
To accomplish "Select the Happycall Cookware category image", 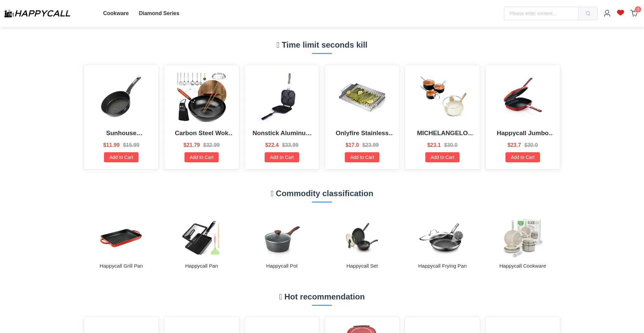I will [x=523, y=238].
